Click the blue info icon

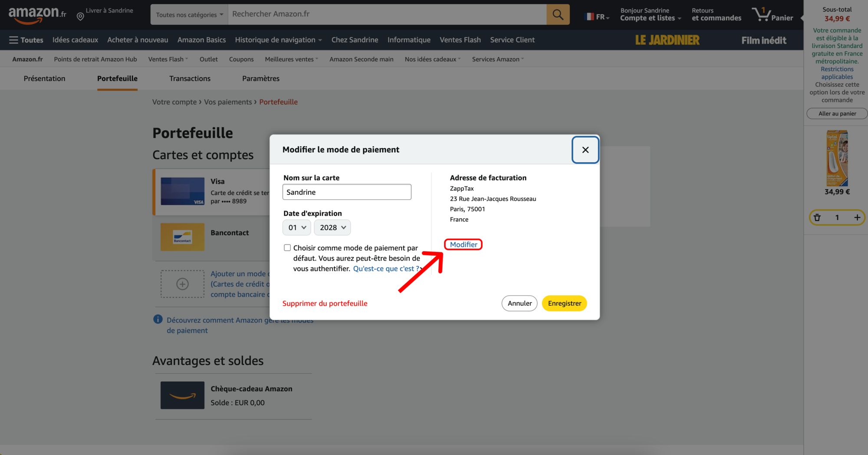click(158, 320)
